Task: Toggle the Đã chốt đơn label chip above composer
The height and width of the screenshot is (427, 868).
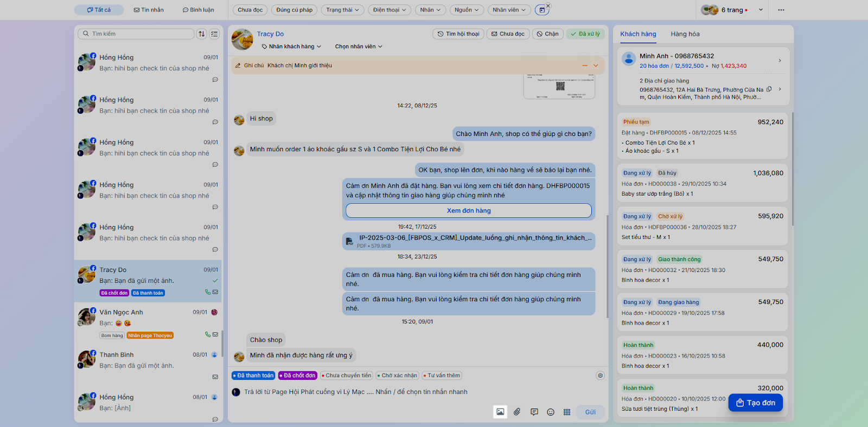Action: coord(298,376)
